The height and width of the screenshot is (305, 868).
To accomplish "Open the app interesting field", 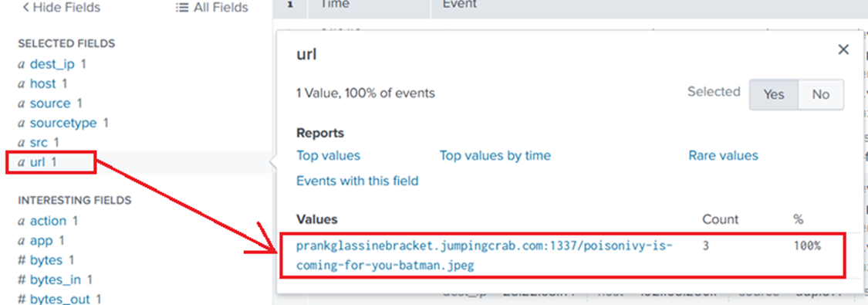I will [41, 241].
